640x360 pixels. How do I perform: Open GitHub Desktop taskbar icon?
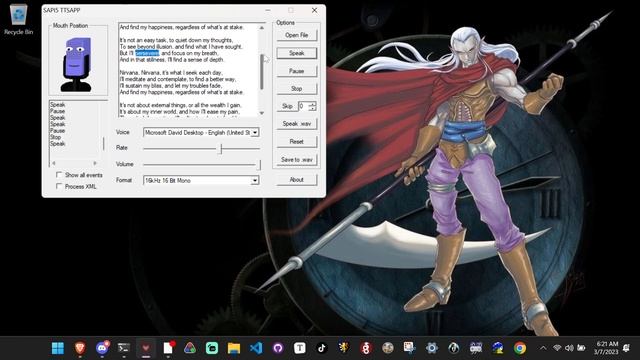pos(278,348)
